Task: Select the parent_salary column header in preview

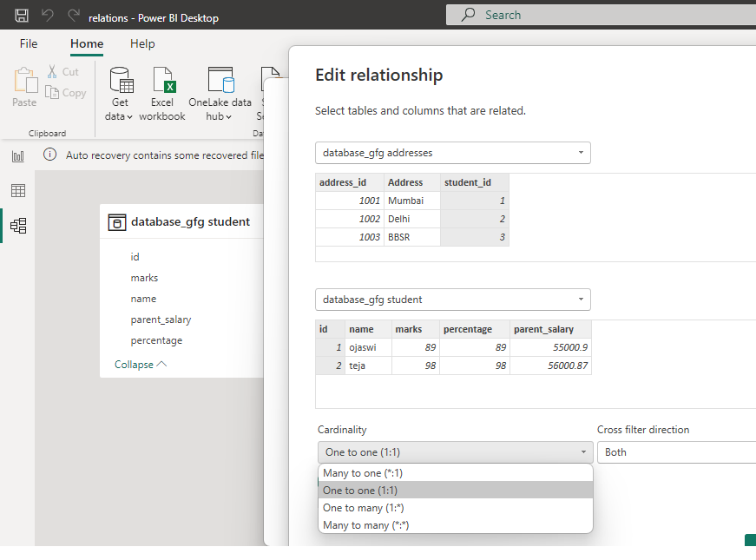Action: point(550,329)
